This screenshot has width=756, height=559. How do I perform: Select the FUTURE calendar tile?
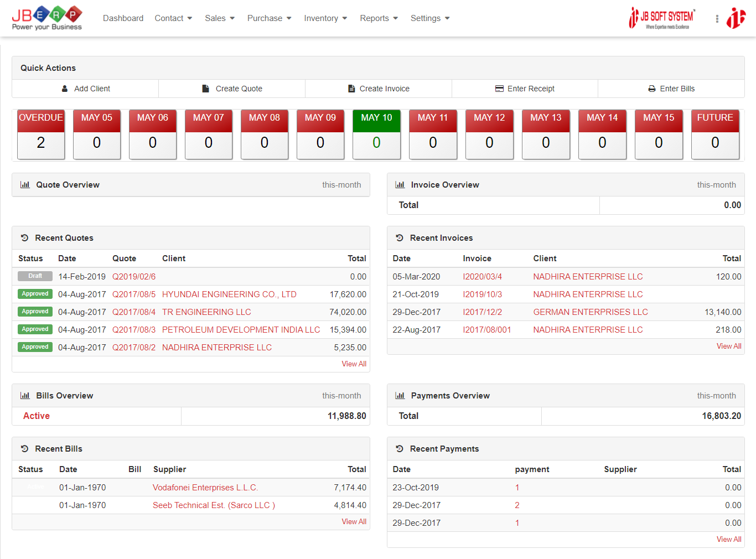point(715,134)
